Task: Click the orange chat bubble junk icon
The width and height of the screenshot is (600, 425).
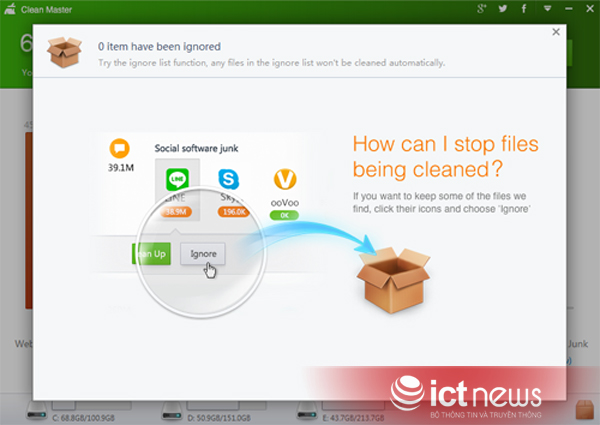Action: tap(120, 148)
